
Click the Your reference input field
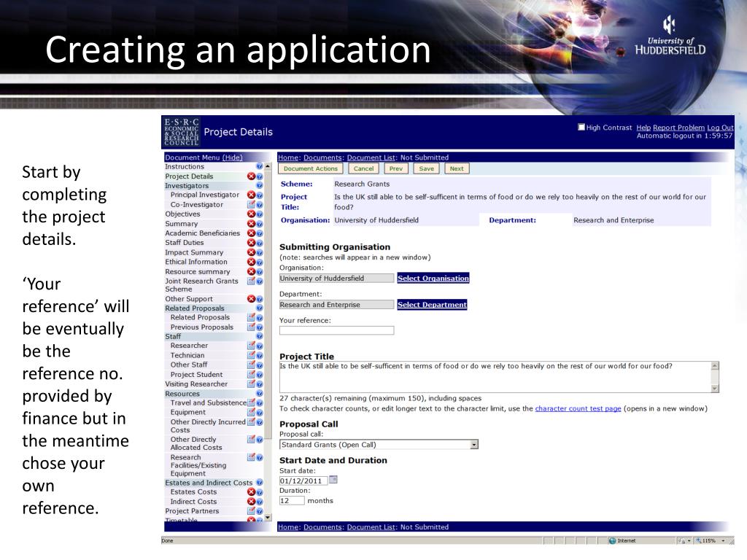[x=336, y=330]
